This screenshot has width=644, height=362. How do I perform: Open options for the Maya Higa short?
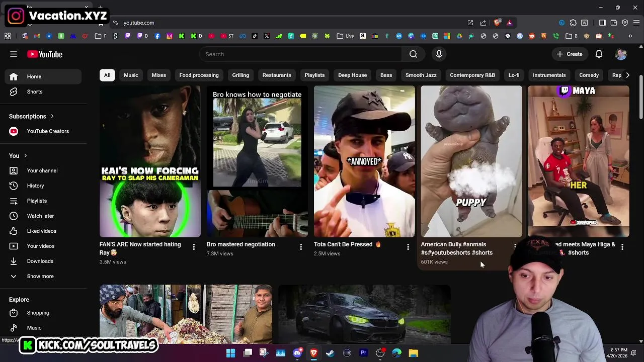(x=622, y=246)
